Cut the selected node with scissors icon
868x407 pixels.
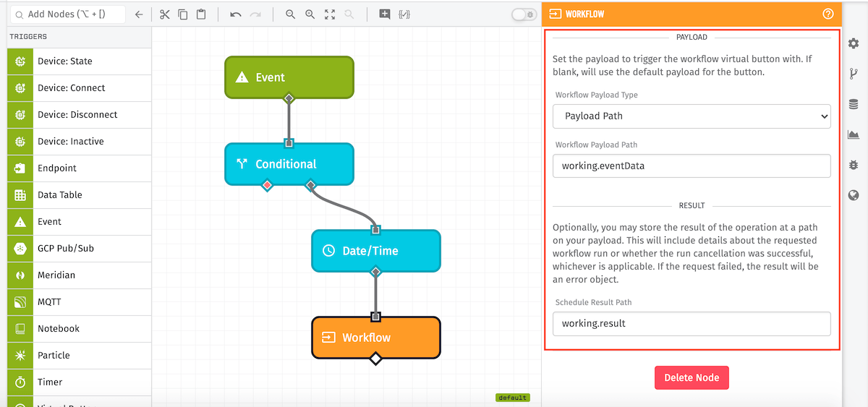click(x=165, y=14)
